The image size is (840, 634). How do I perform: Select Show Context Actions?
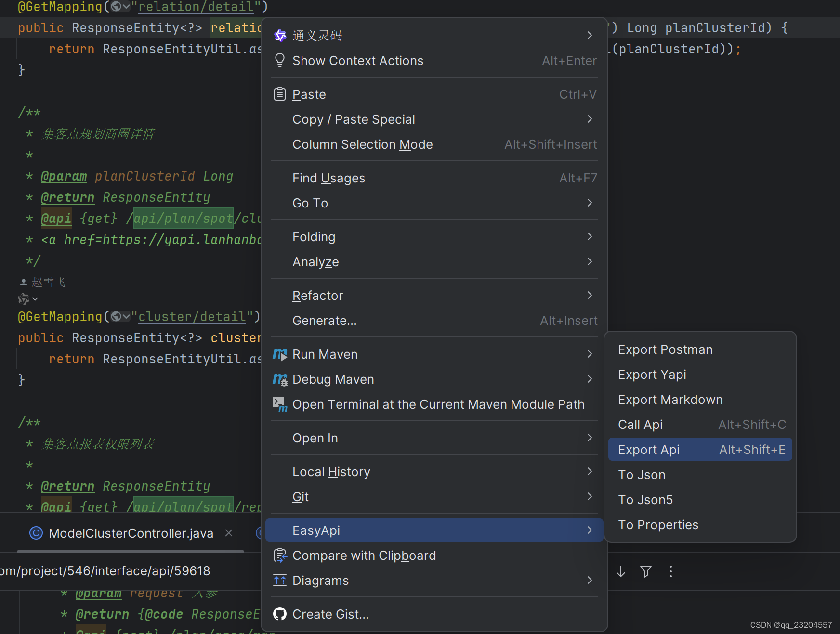pyautogui.click(x=434, y=61)
